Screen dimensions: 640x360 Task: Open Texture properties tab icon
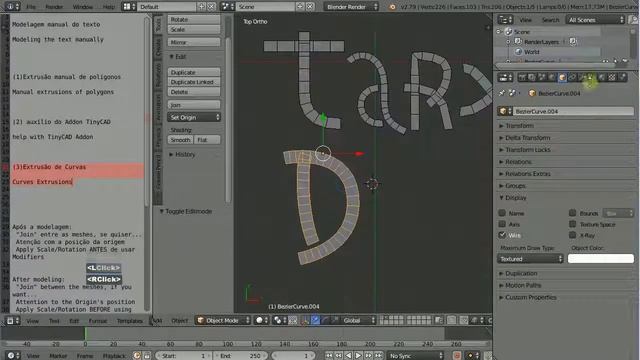tap(612, 77)
